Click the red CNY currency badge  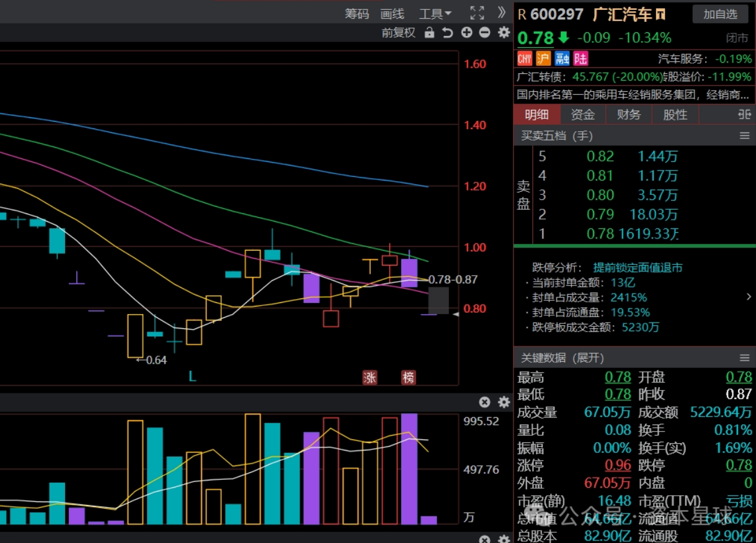tap(525, 58)
